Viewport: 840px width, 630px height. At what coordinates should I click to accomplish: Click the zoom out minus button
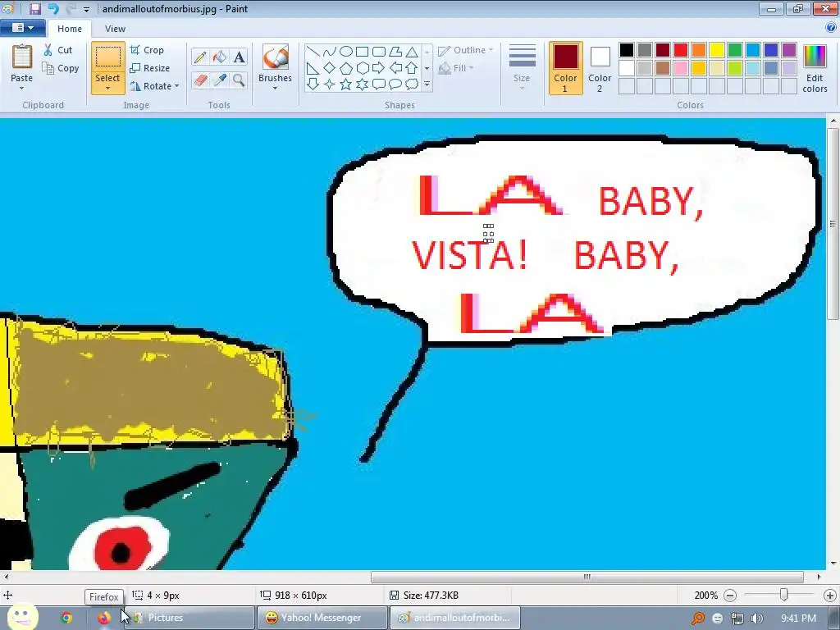(730, 596)
